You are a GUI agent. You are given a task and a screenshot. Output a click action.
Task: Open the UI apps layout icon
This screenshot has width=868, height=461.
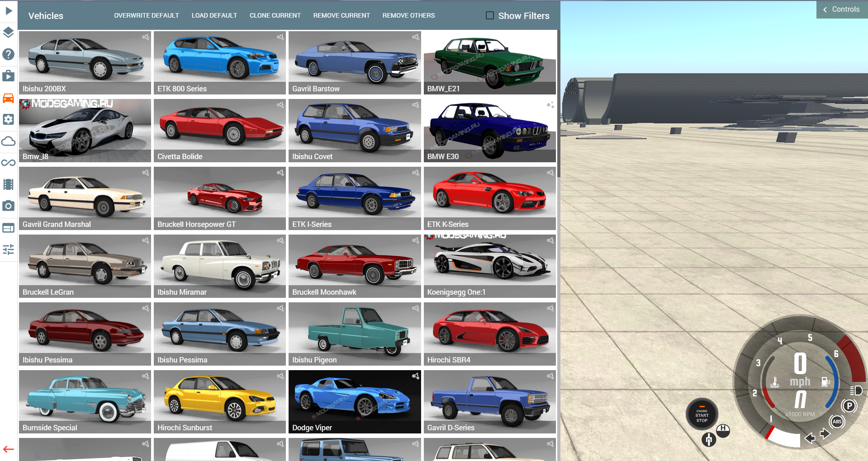(x=9, y=228)
